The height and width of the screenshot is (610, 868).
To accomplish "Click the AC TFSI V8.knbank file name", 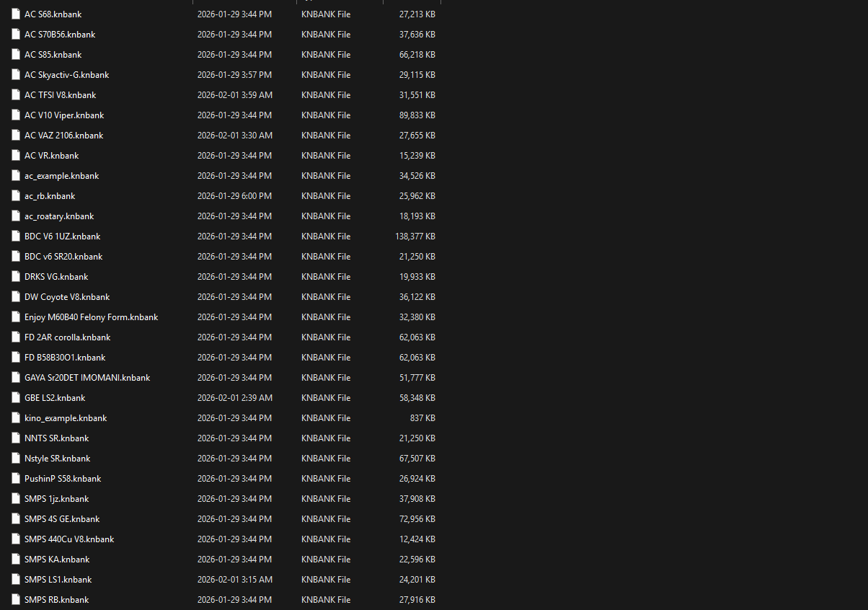I will pos(60,95).
